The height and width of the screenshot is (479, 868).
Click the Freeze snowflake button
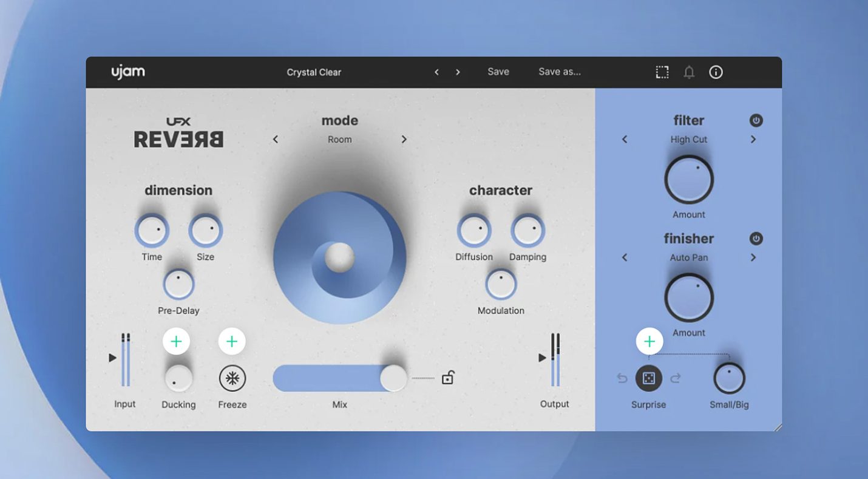[x=232, y=378]
